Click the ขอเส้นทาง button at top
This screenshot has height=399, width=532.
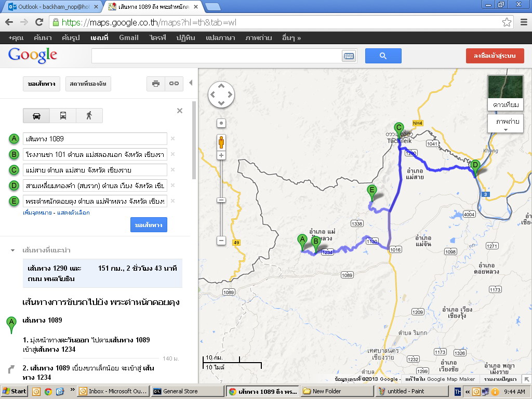pos(42,84)
